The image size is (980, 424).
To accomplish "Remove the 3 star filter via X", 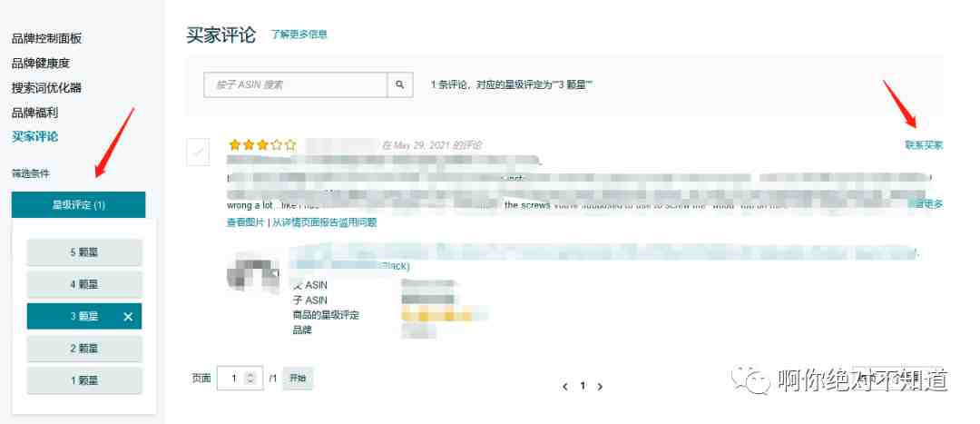I will coord(128,317).
